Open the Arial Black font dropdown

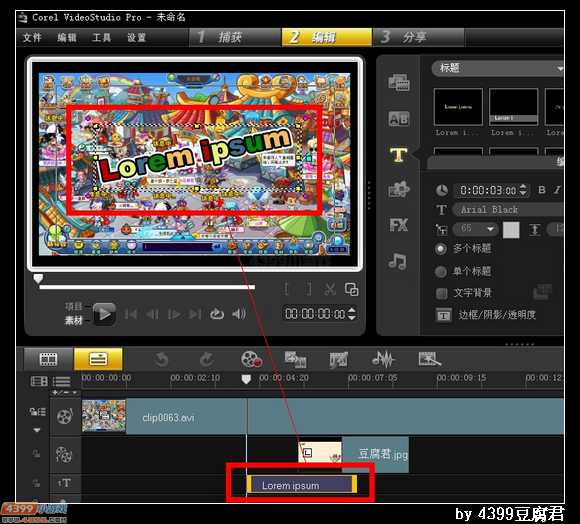pos(508,210)
